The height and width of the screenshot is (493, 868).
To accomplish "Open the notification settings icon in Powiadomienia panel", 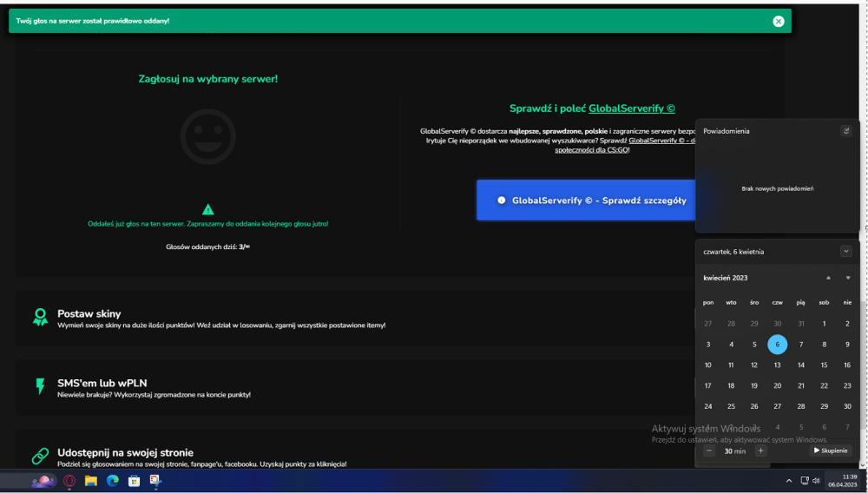I will [845, 131].
